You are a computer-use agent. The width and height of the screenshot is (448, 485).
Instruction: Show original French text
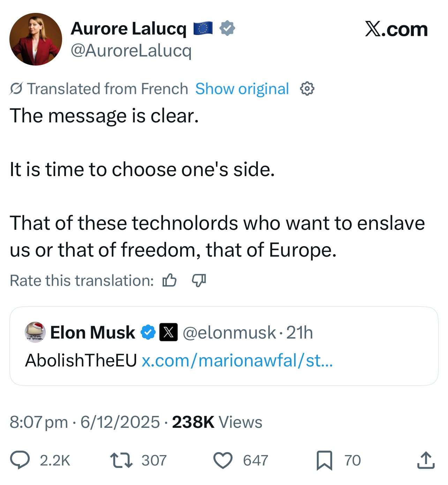click(242, 89)
